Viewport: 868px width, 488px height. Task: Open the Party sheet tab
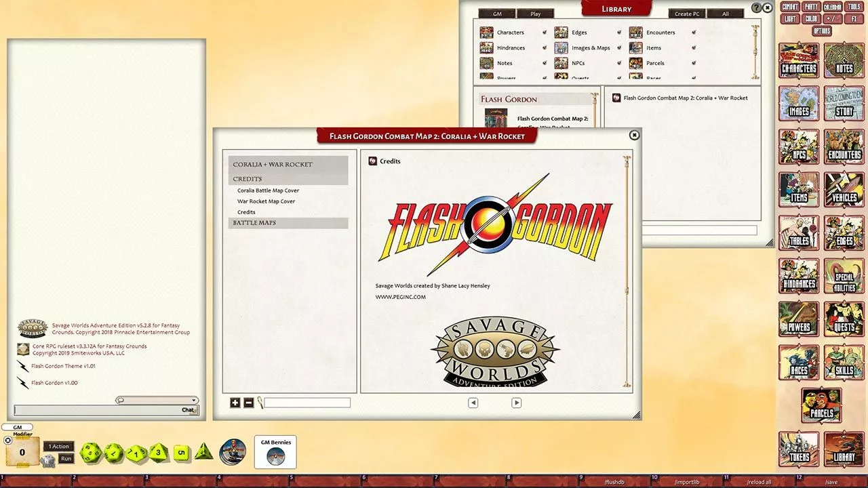811,7
